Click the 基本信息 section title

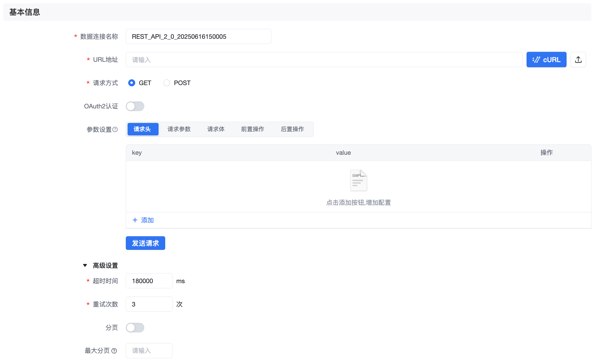[25, 12]
